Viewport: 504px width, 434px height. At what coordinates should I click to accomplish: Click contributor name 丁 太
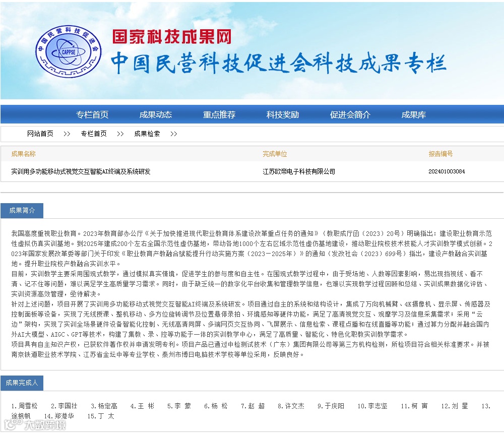pos(106,416)
